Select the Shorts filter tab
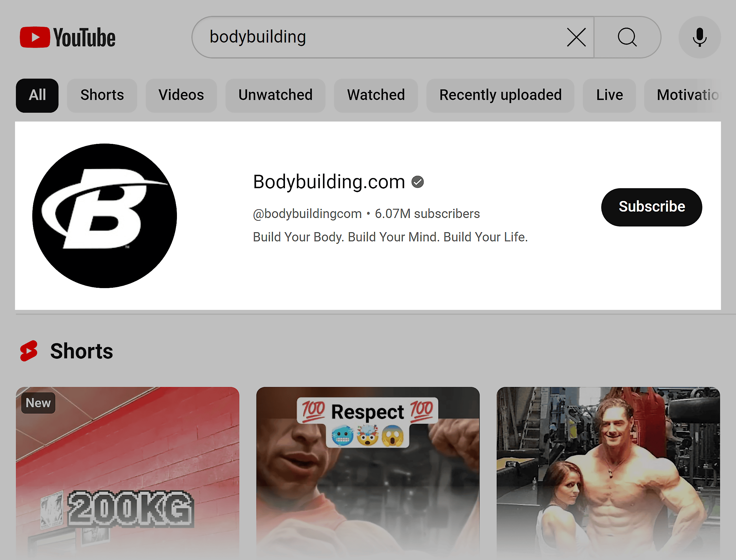This screenshot has height=560, width=736. click(x=102, y=95)
